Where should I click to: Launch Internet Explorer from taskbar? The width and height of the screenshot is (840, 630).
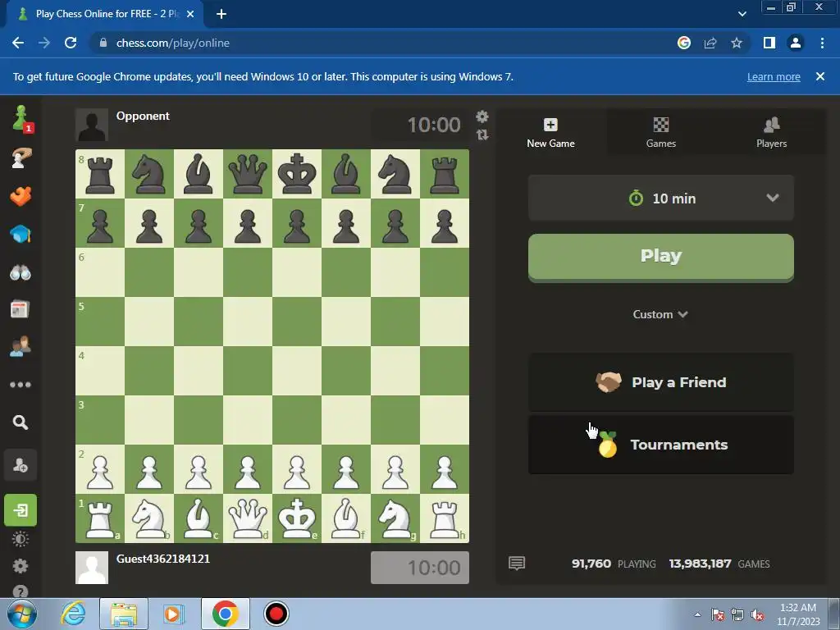click(x=73, y=614)
